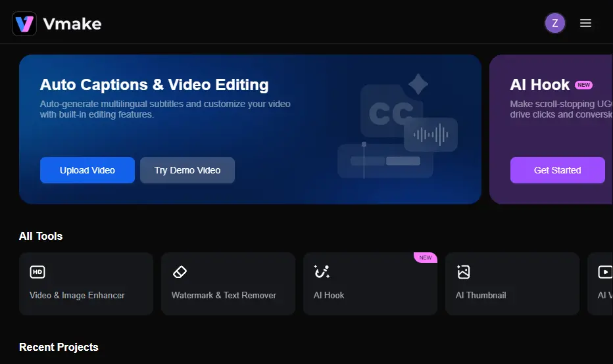The width and height of the screenshot is (613, 364).
Task: Click the partially visible video tool icon
Action: (x=605, y=272)
